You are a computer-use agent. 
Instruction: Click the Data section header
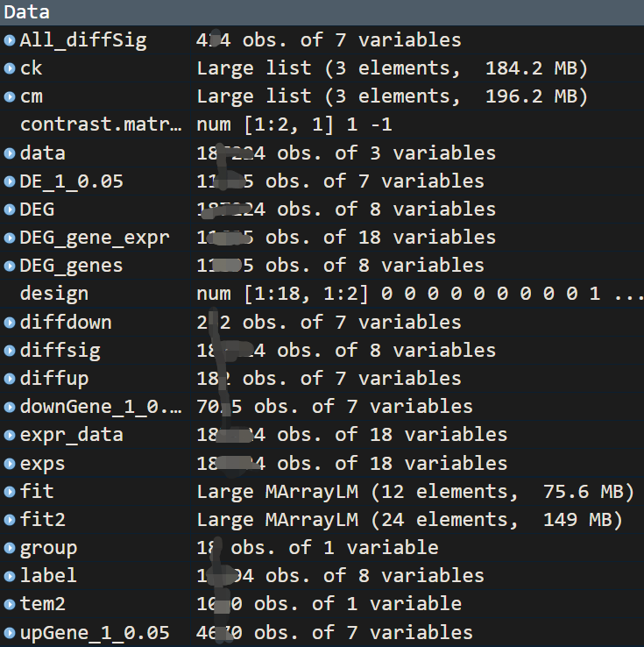27,12
